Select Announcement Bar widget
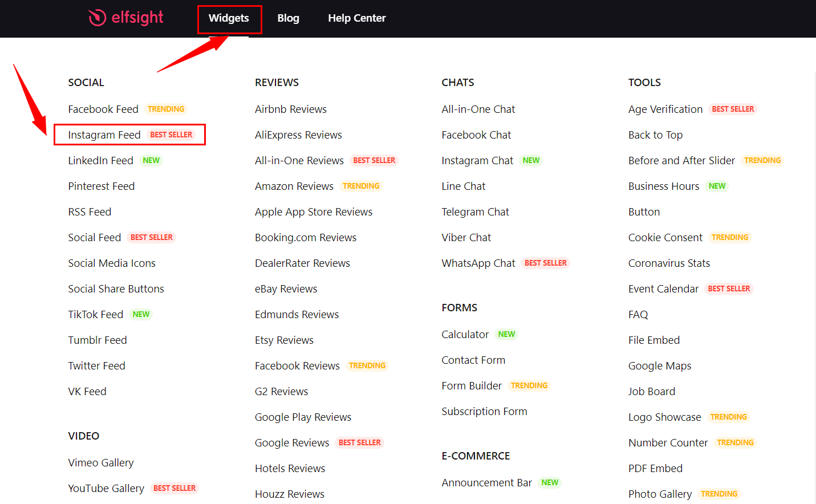The image size is (816, 504). click(487, 482)
